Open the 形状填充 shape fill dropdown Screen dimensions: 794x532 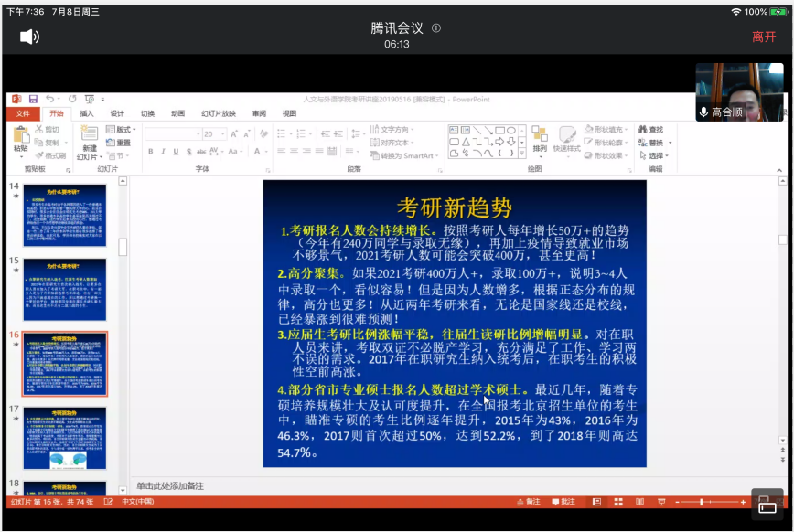click(605, 130)
